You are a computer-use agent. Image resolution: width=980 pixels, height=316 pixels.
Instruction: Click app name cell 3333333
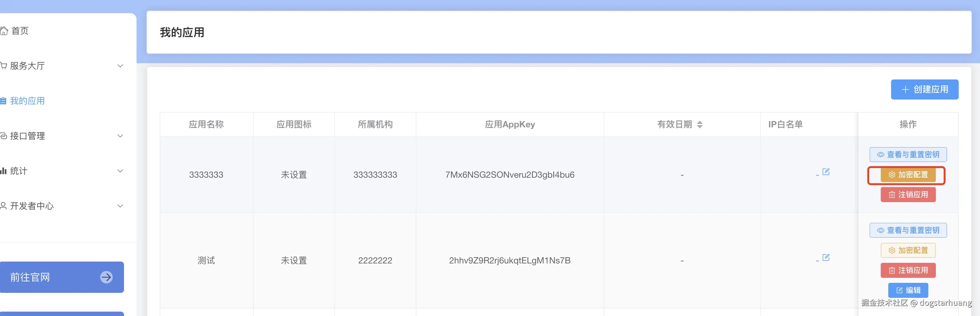tap(206, 175)
